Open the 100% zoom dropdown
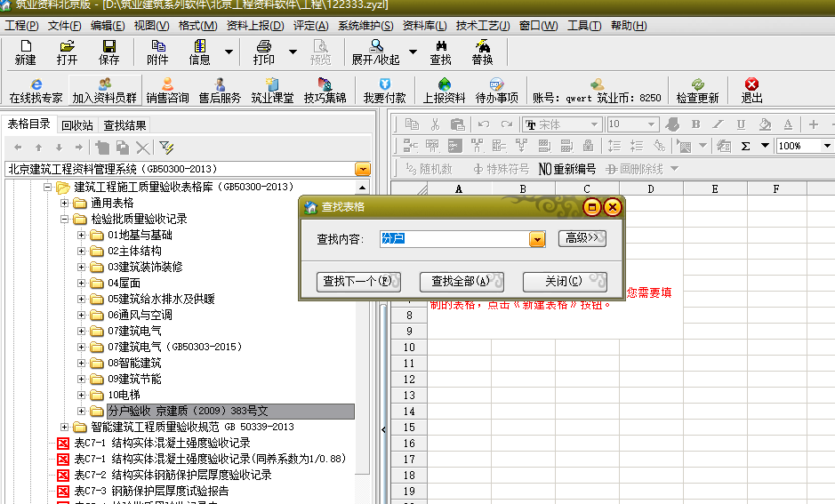The width and height of the screenshot is (835, 504). tap(826, 146)
